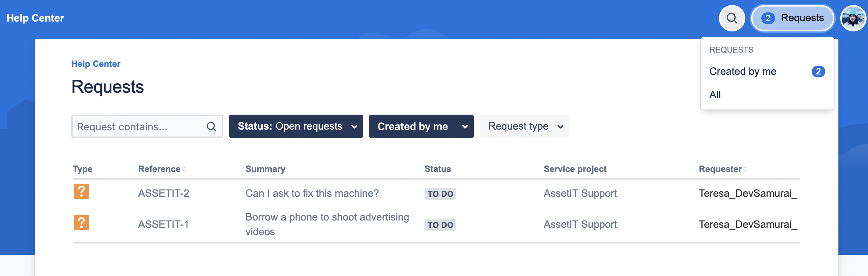The image size is (868, 276).
Task: Click the Help Center title in top bar
Action: pyautogui.click(x=35, y=18)
